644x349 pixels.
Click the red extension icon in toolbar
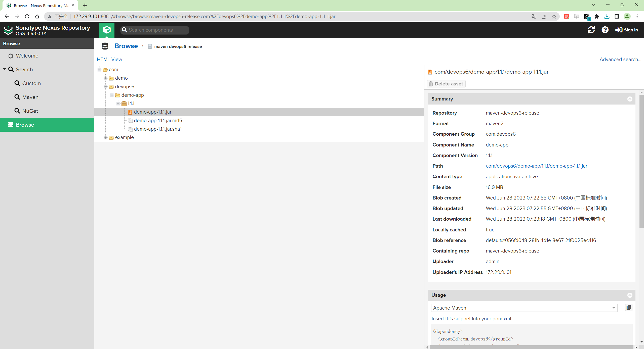tap(567, 16)
